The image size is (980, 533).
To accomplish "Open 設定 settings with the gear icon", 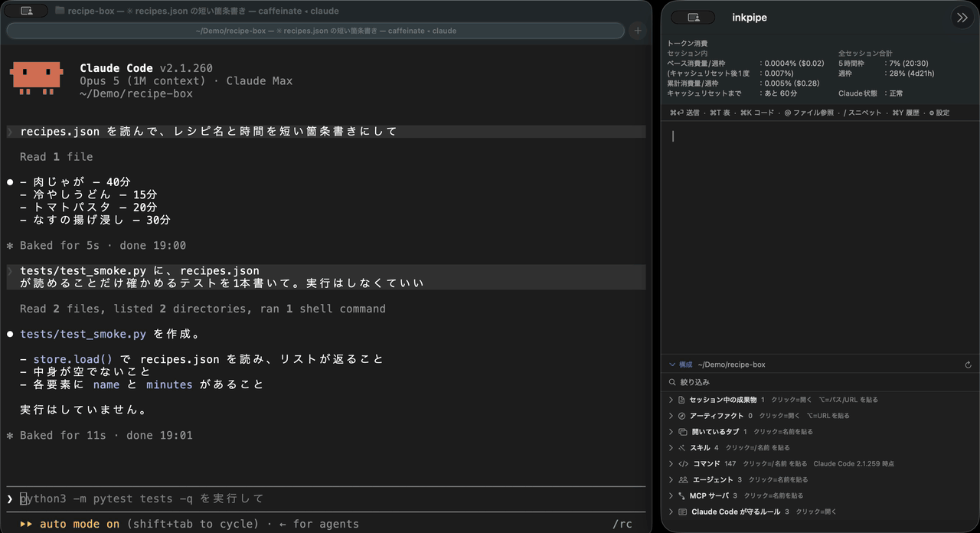I will tap(939, 113).
